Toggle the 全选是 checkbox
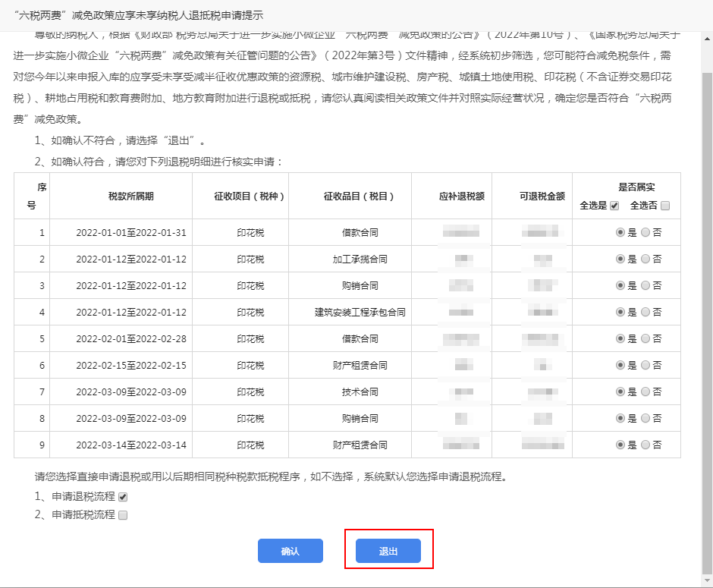 click(x=614, y=206)
